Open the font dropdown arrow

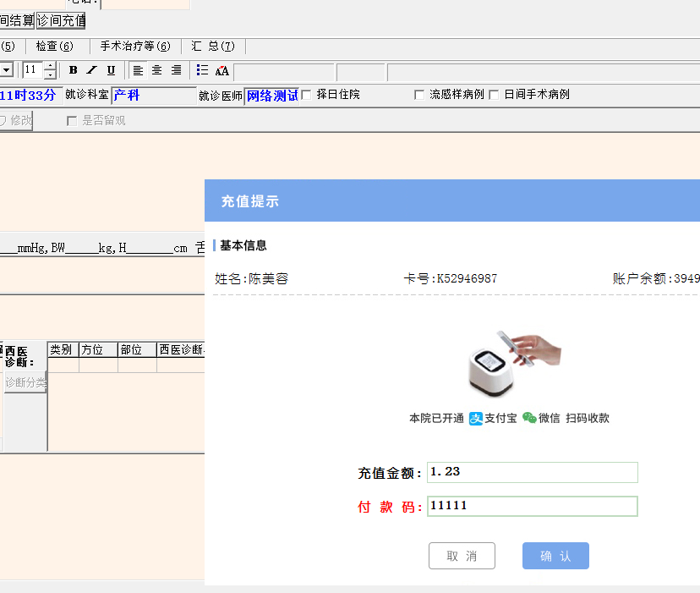click(6, 70)
